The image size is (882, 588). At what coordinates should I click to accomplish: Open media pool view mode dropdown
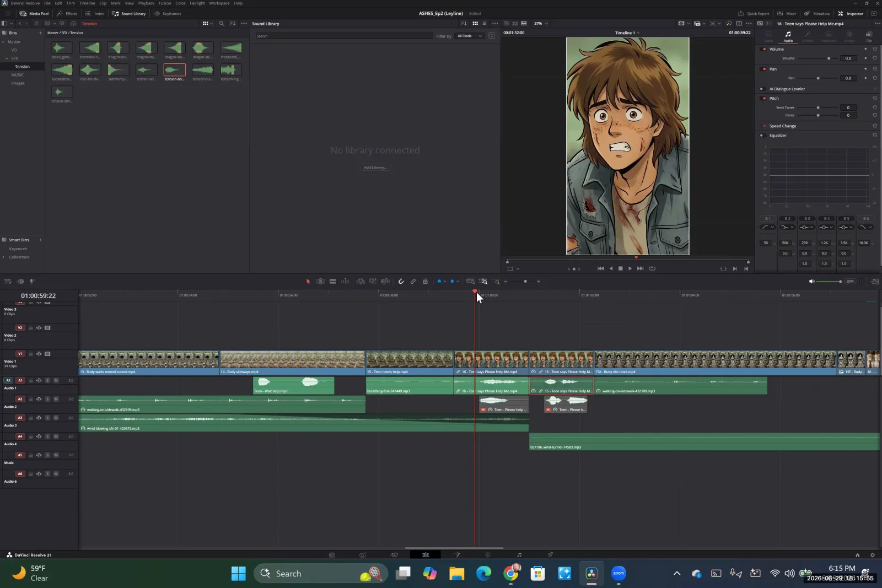point(207,24)
